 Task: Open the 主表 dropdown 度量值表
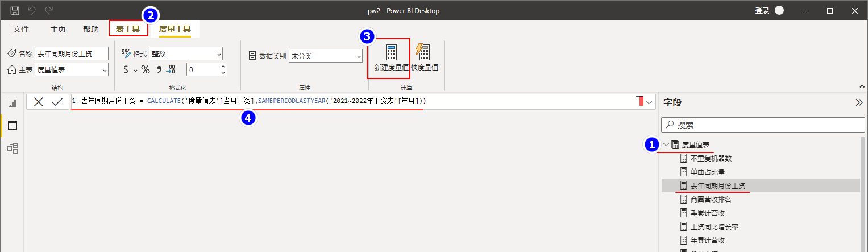(x=72, y=69)
